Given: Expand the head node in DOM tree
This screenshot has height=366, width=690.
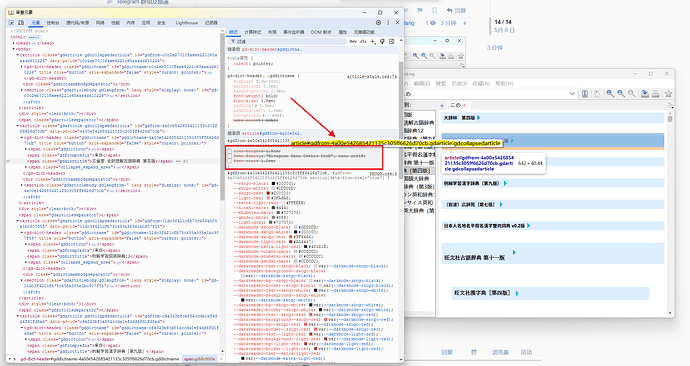Looking at the screenshot, I should click(14, 44).
